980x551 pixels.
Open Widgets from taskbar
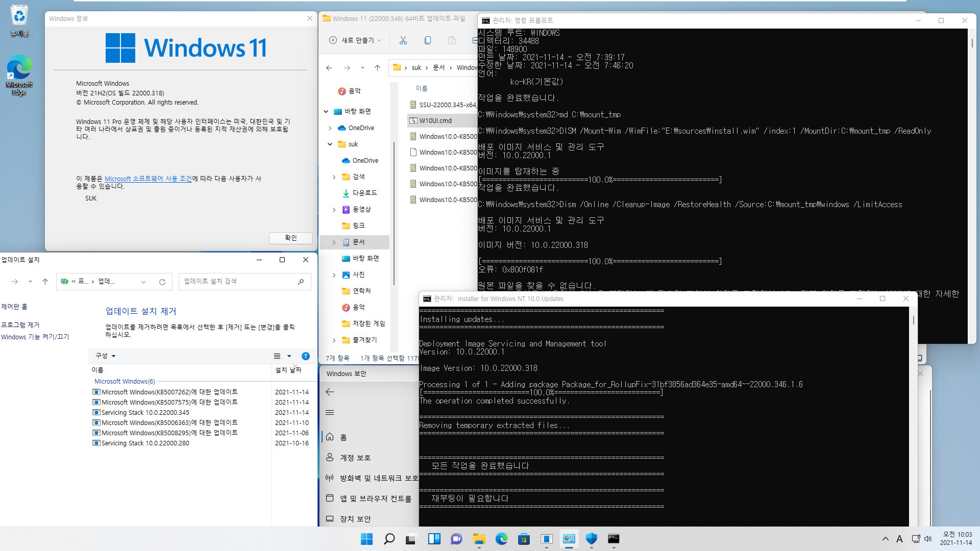coord(434,539)
